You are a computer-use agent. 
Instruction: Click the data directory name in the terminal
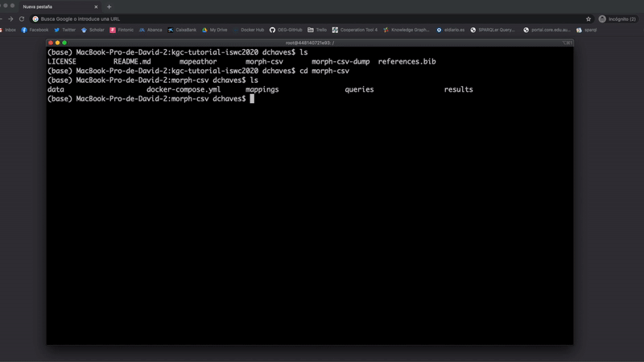click(x=56, y=89)
